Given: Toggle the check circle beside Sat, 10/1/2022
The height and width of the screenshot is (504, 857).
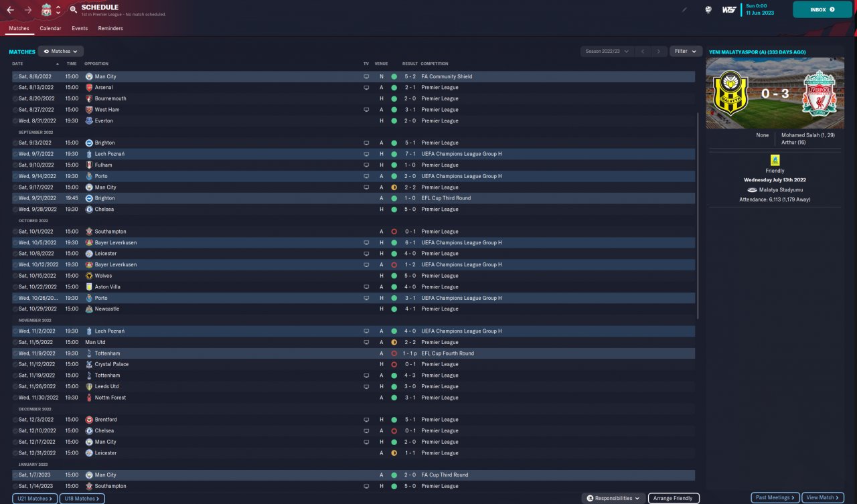Looking at the screenshot, I should (15, 232).
